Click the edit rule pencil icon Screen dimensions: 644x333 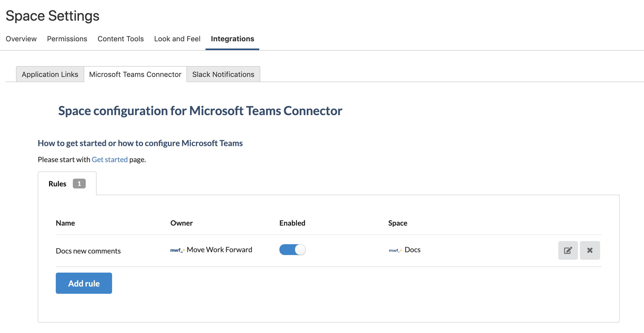click(x=568, y=250)
